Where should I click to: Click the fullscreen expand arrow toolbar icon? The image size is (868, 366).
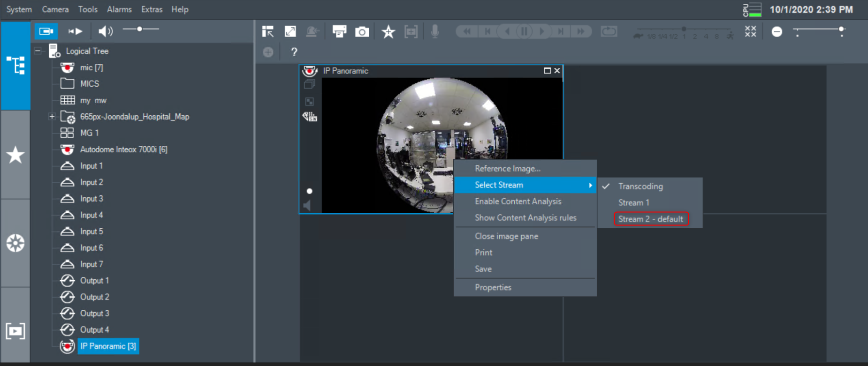tap(290, 31)
